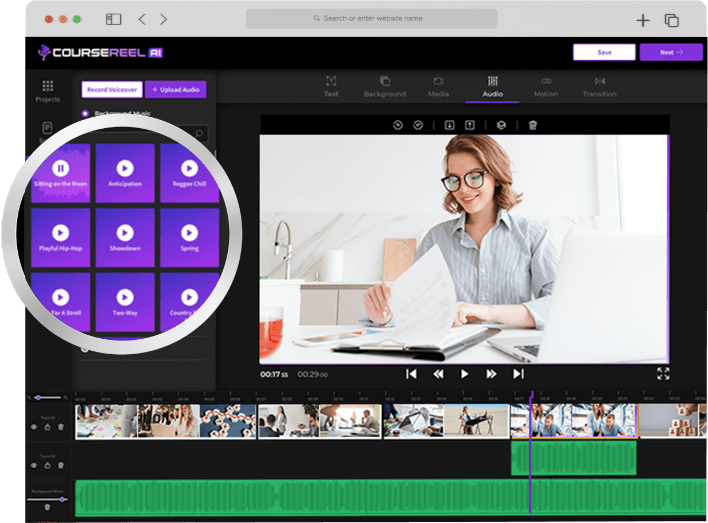Show the browser tab overview

coord(671,20)
